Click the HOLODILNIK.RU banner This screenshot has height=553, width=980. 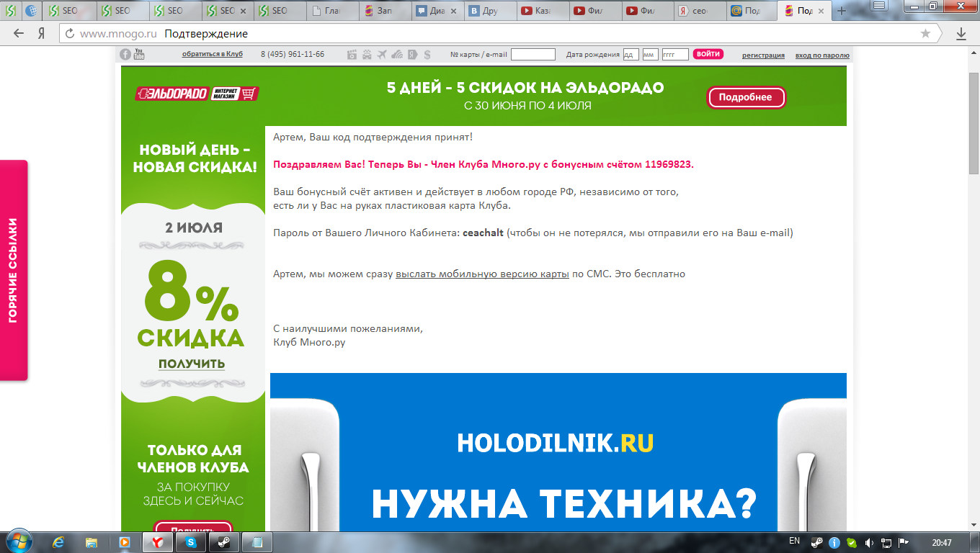[558, 452]
